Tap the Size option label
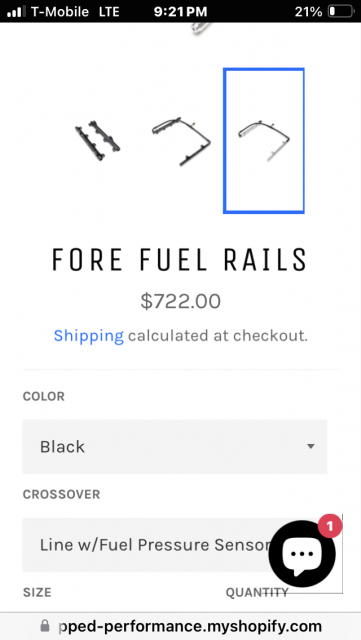 pos(37,592)
